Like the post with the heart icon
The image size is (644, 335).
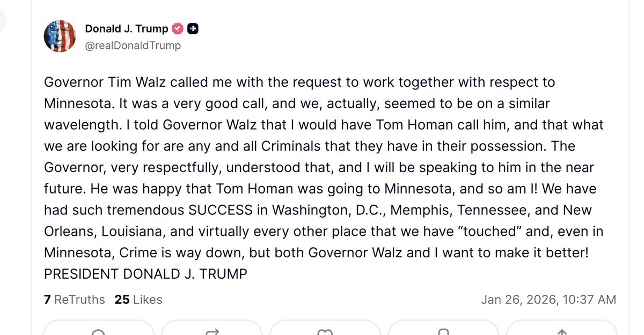326,331
